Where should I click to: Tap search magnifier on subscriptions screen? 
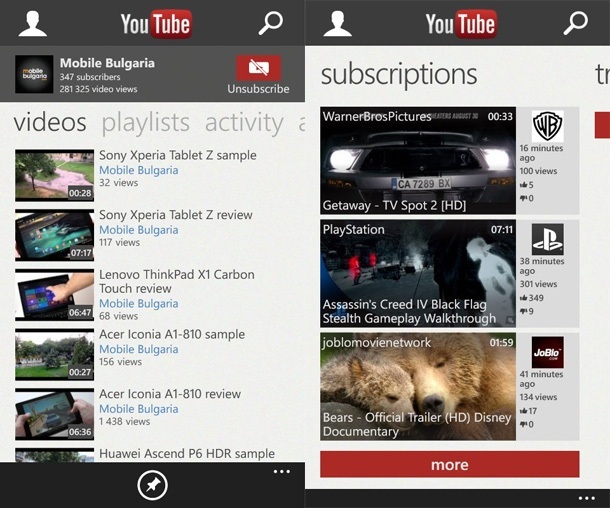[576, 23]
